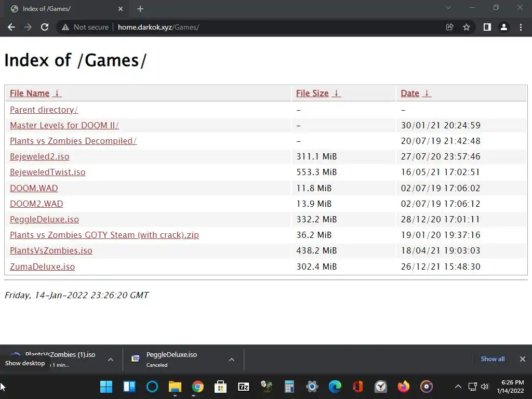Open the clock and date flyout
Image resolution: width=532 pixels, height=399 pixels.
(510, 387)
